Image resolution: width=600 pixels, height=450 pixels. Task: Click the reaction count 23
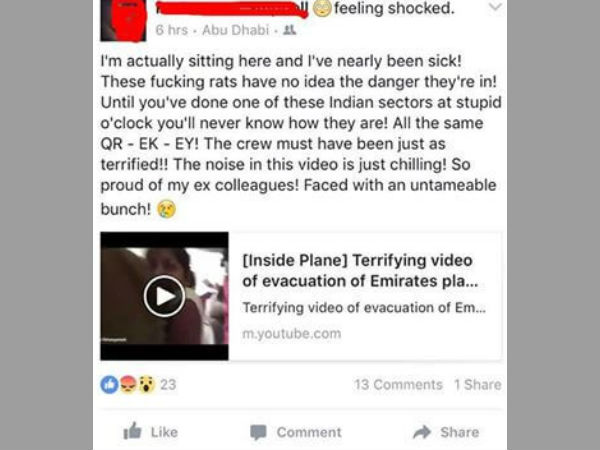[x=168, y=385]
